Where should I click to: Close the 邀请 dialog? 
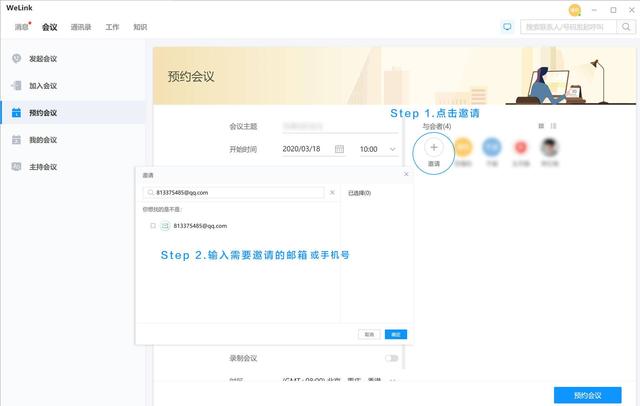[x=406, y=174]
